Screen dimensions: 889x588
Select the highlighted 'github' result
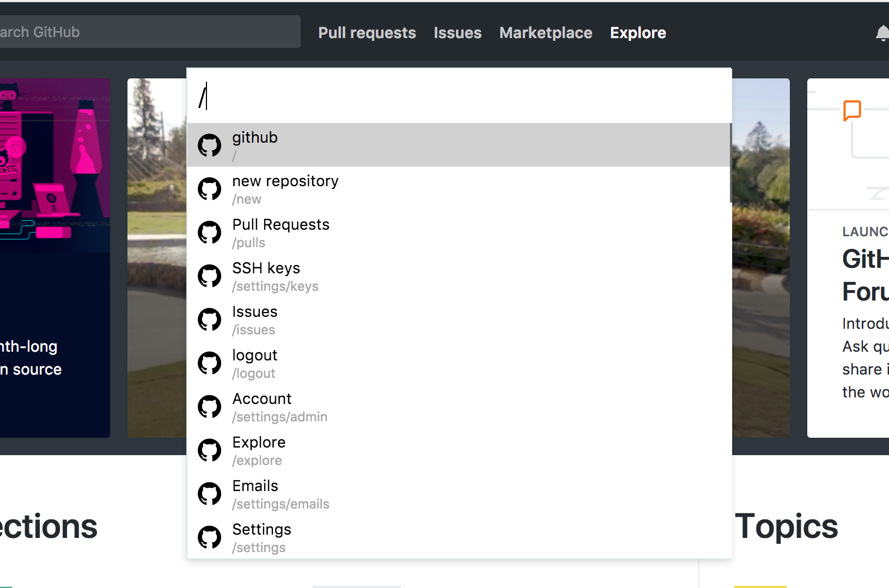click(458, 145)
